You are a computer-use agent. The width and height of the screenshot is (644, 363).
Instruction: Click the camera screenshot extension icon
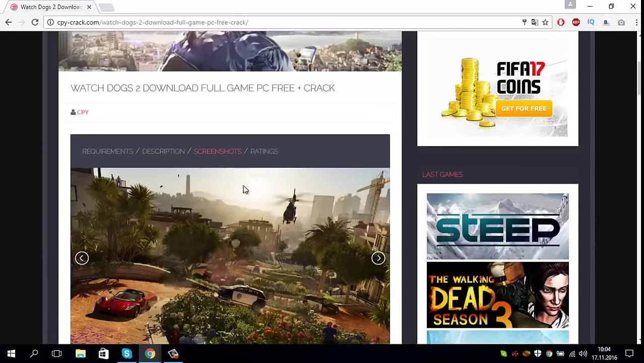click(x=621, y=22)
